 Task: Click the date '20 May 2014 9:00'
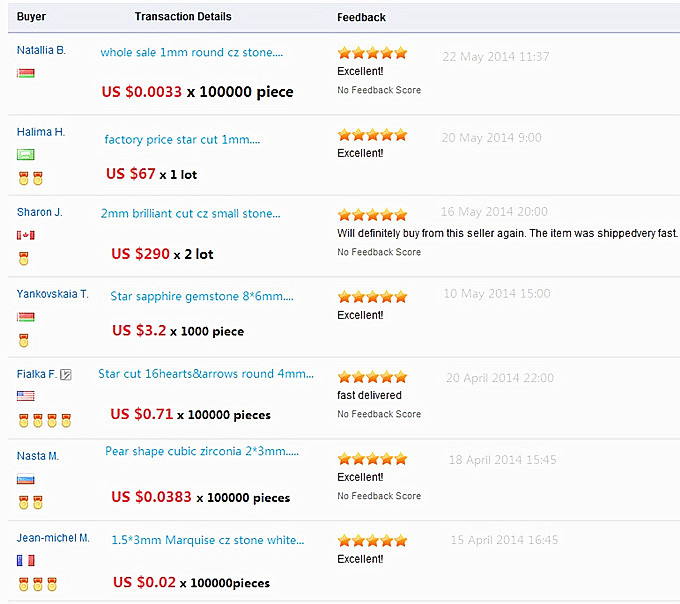491,138
